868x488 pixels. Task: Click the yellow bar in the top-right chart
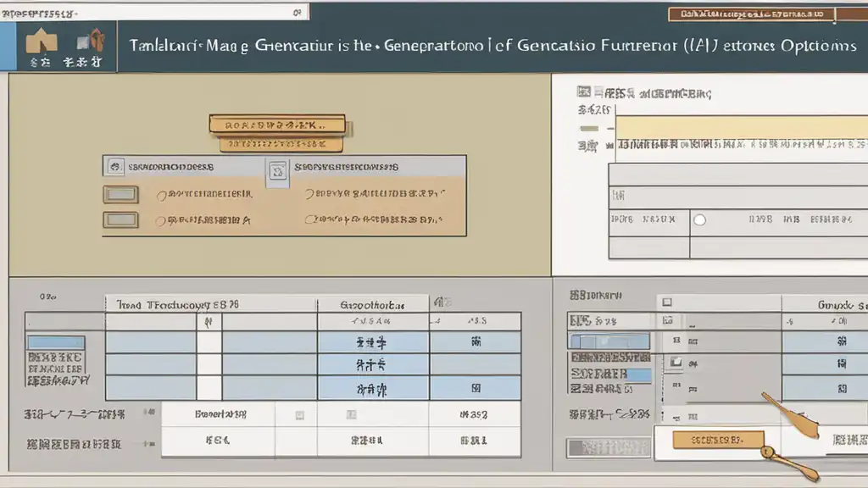(x=737, y=127)
